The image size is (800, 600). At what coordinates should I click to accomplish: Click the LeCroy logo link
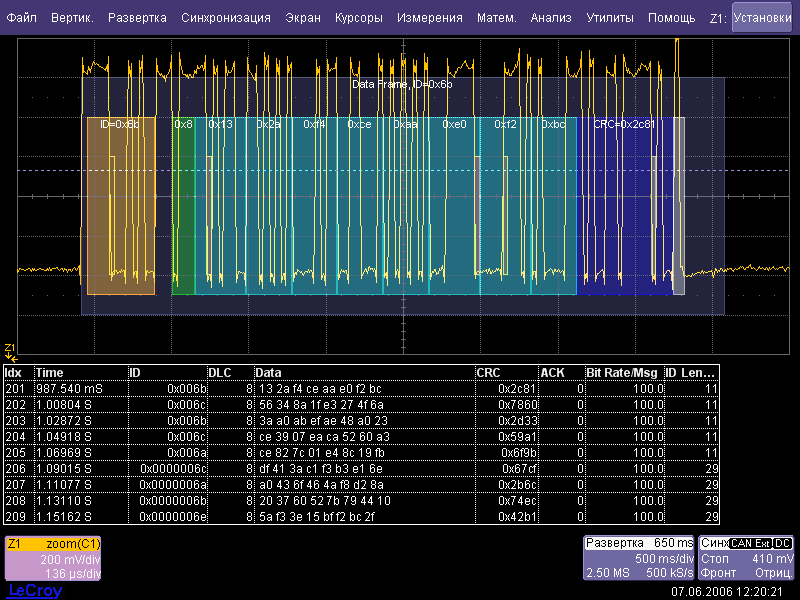pyautogui.click(x=34, y=590)
